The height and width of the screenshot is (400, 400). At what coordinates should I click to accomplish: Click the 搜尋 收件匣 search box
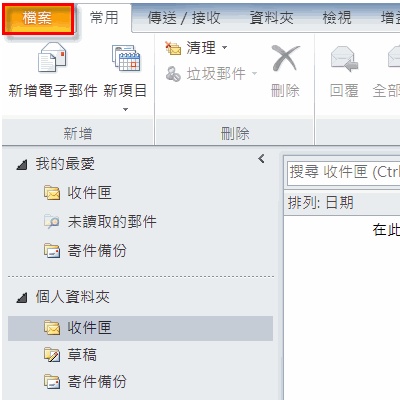343,172
